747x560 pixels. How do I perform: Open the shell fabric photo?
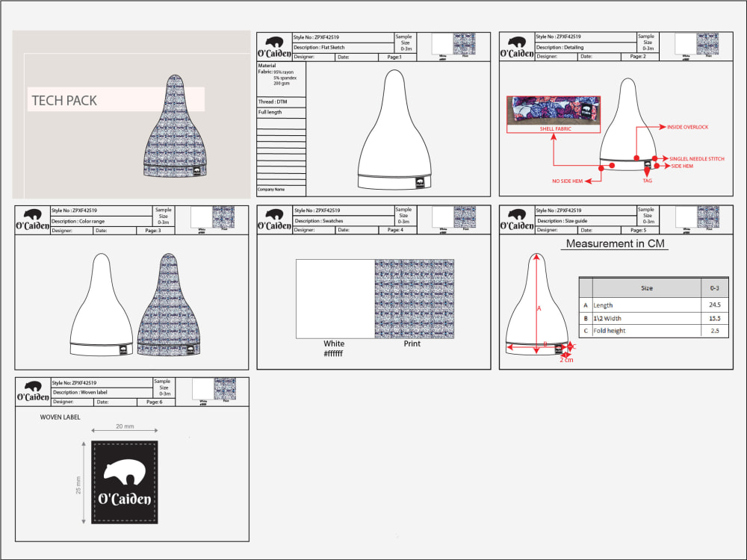(553, 111)
